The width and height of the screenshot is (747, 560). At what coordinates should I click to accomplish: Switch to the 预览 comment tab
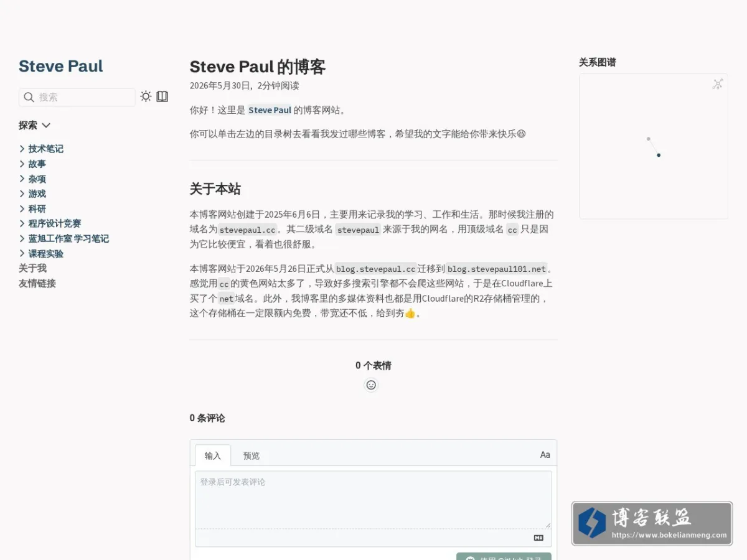coord(251,455)
